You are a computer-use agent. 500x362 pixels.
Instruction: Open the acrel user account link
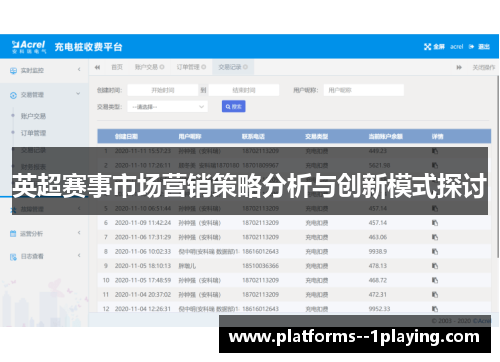pyautogui.click(x=457, y=47)
